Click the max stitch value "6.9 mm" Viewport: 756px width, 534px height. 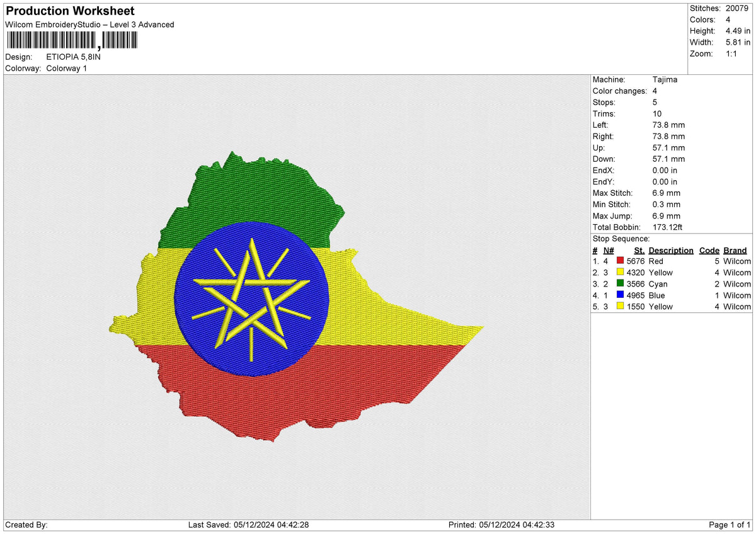click(x=667, y=193)
